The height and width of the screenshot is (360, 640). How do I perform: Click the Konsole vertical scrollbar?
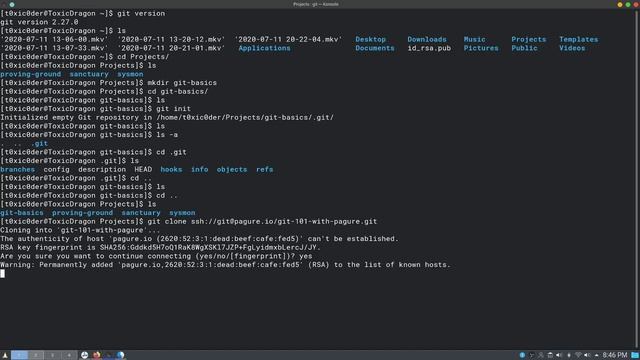pyautogui.click(x=637, y=179)
